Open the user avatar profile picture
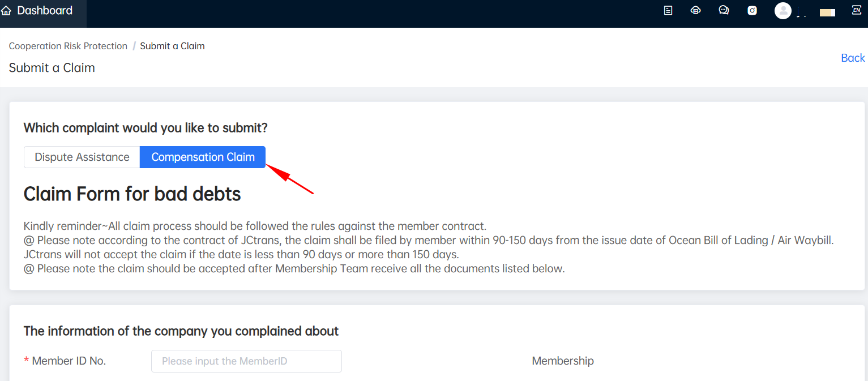This screenshot has height=381, width=868. coord(783,11)
